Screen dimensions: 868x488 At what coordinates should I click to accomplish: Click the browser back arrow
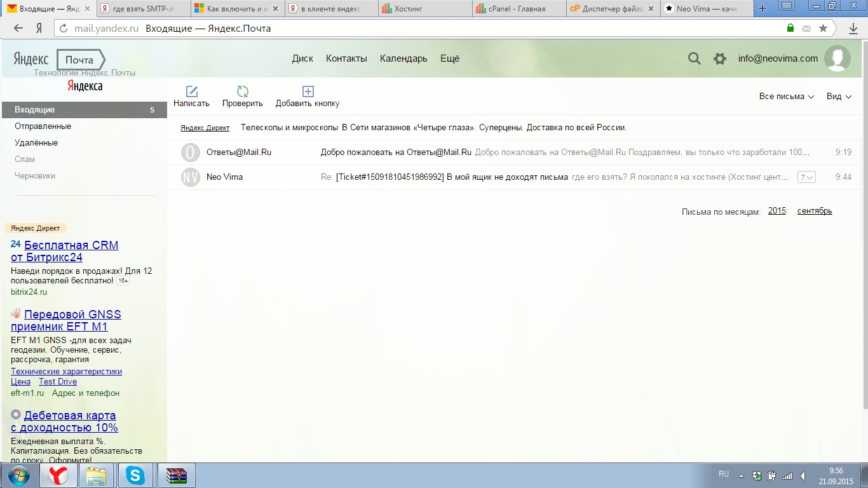coord(18,28)
